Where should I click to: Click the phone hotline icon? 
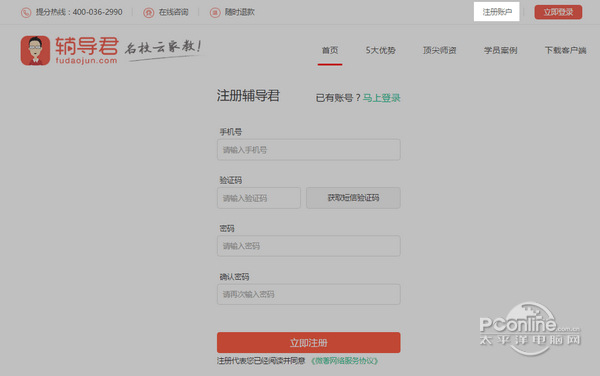coord(26,13)
